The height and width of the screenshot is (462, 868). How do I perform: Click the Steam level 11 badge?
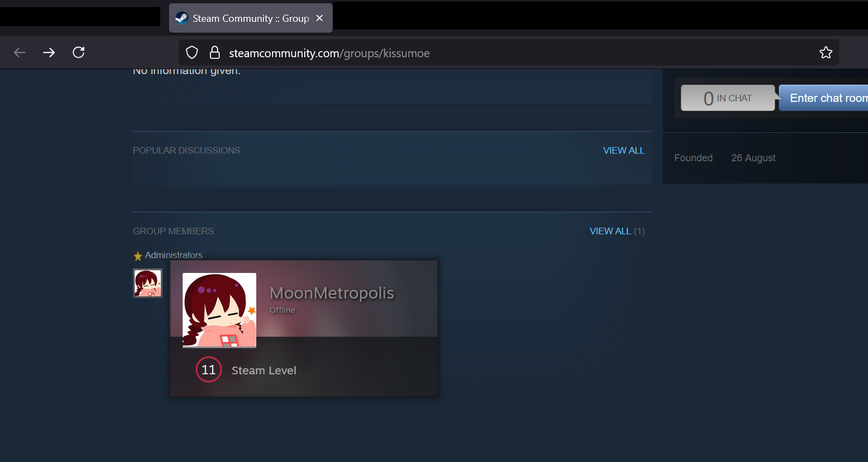(x=208, y=370)
